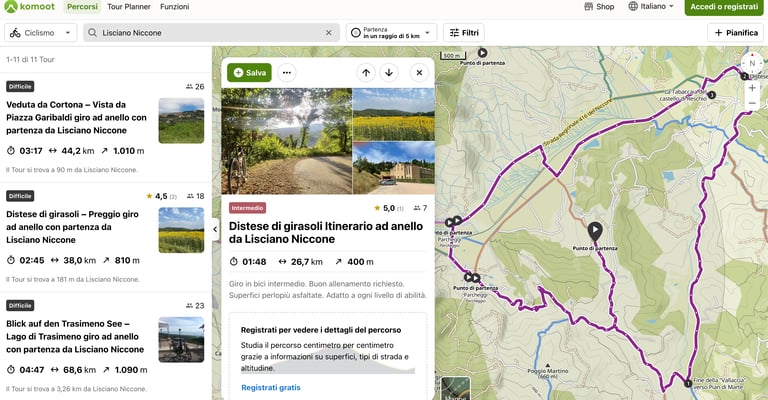Screen dimensions: 768x400
Task: Click the map compass north icon
Action: pos(752,63)
